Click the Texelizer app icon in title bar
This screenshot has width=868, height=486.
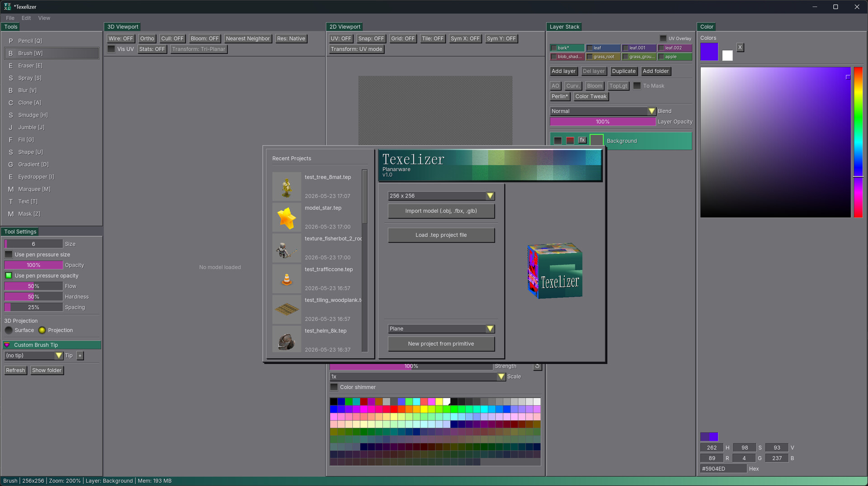pos(7,7)
